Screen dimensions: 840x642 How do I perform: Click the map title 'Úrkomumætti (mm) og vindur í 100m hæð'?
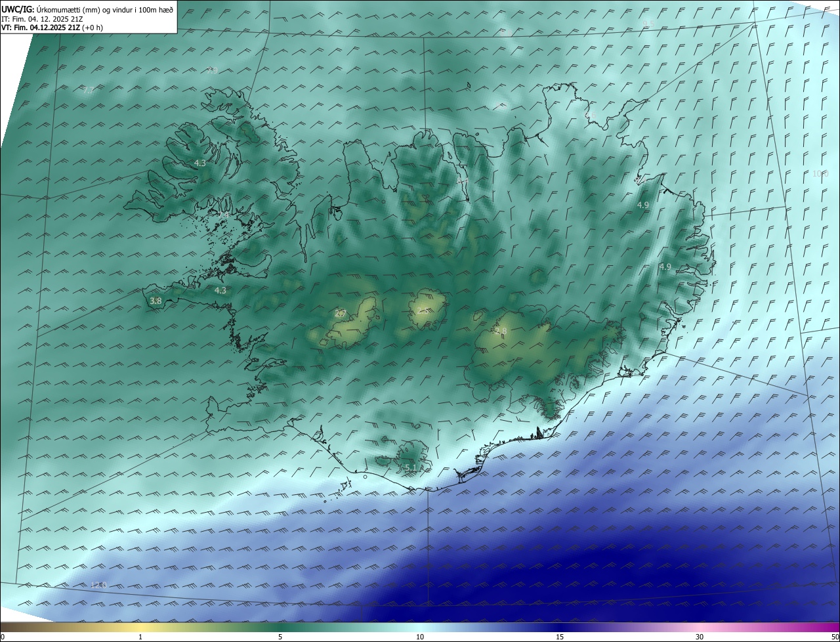[106, 9]
